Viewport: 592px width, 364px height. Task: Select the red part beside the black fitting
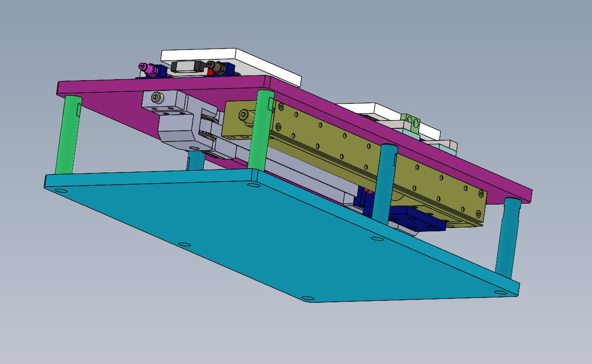click(210, 72)
